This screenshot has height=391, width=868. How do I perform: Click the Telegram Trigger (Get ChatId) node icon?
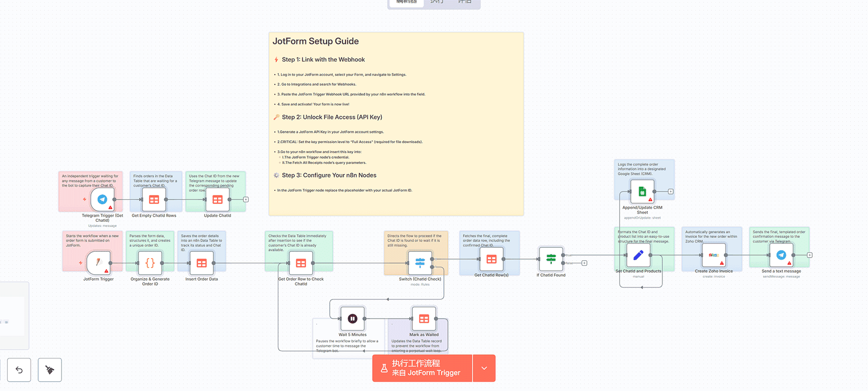tap(102, 200)
